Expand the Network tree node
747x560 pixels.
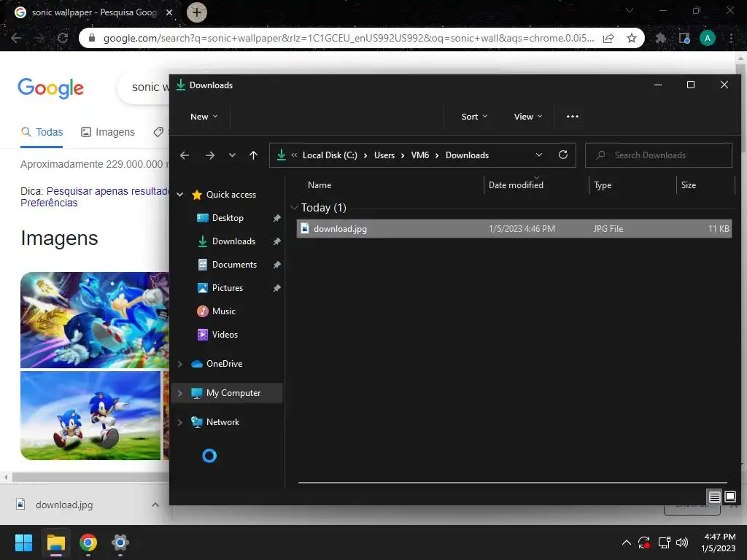180,422
